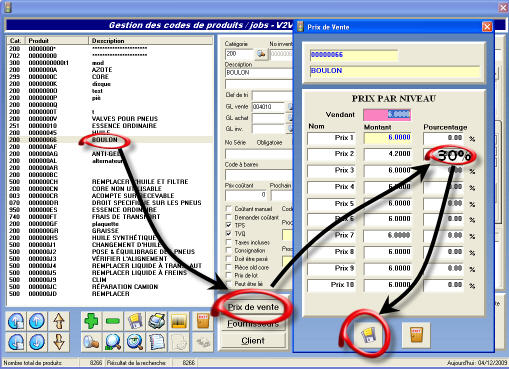The image size is (509, 369).
Task: Uncheck the TVQ tax checkbox
Action: [x=229, y=234]
